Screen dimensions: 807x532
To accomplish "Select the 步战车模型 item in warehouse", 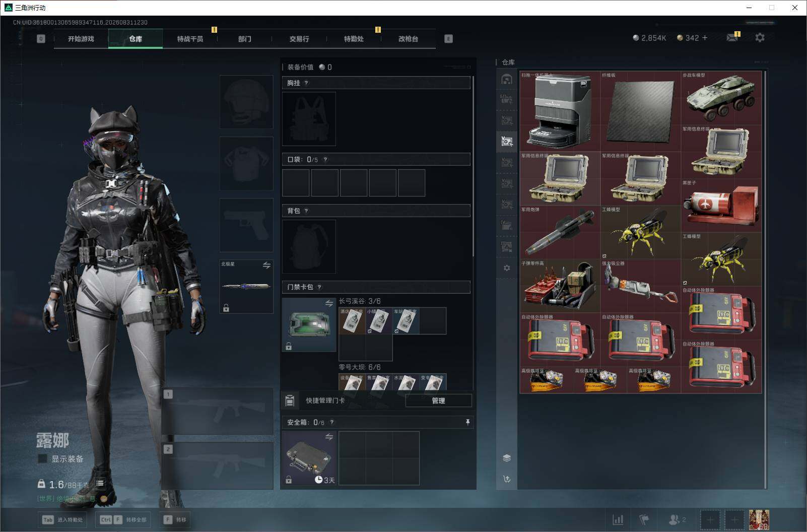I will coord(721,98).
